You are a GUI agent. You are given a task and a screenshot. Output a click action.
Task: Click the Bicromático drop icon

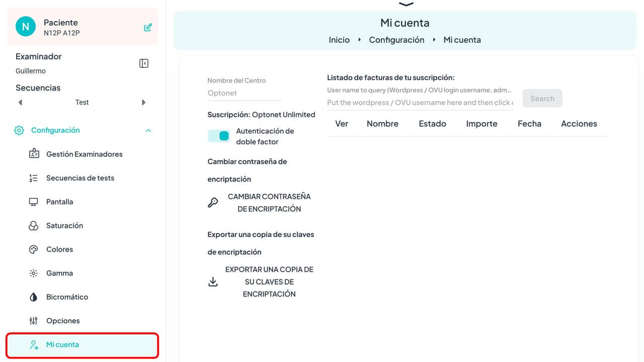[34, 297]
